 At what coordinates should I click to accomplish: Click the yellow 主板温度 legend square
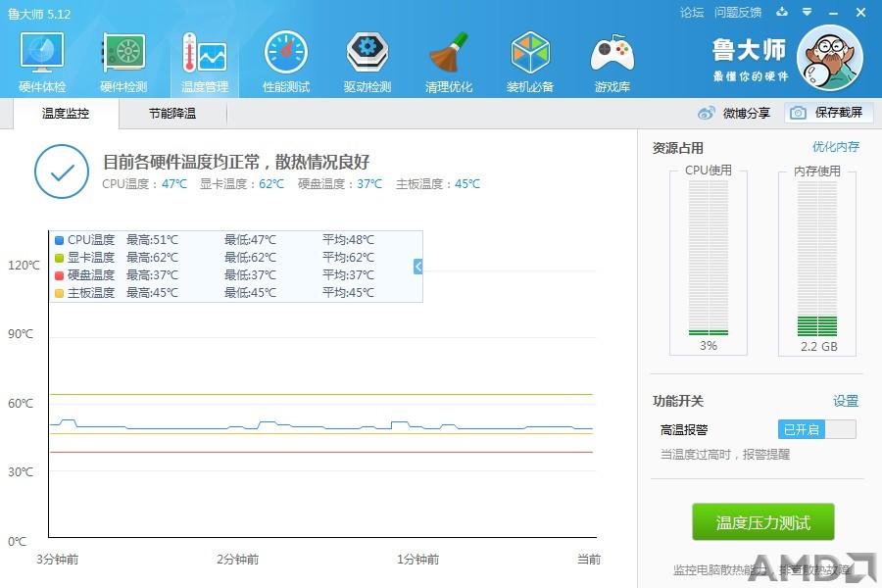59,293
